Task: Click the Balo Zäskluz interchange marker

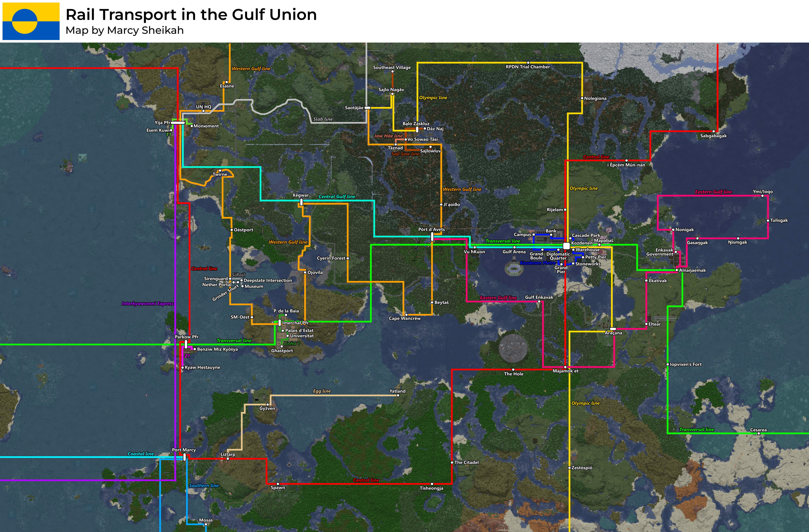Action: [x=417, y=129]
